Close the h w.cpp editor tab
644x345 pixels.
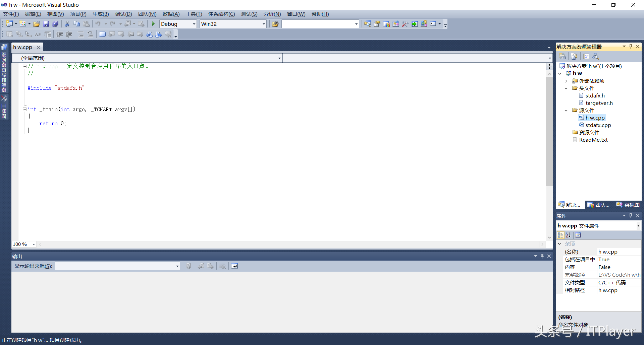(39, 48)
